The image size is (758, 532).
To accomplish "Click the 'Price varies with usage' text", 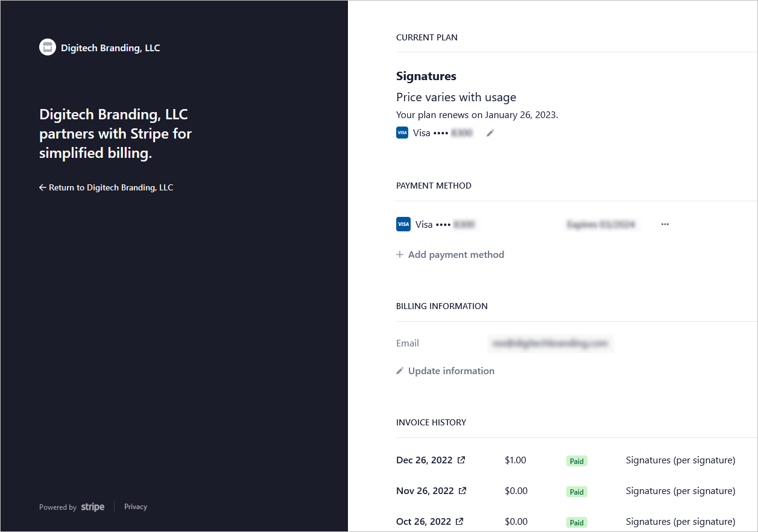I will (456, 98).
